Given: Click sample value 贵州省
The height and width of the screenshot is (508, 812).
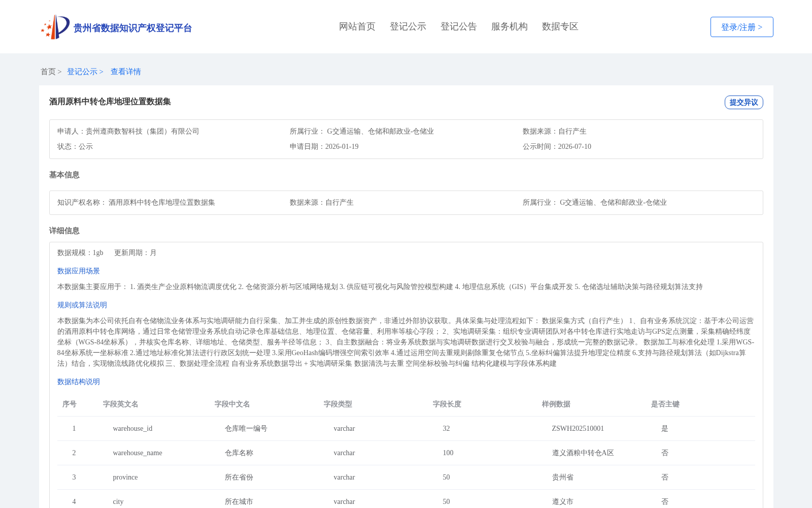Looking at the screenshot, I should coord(563,477).
